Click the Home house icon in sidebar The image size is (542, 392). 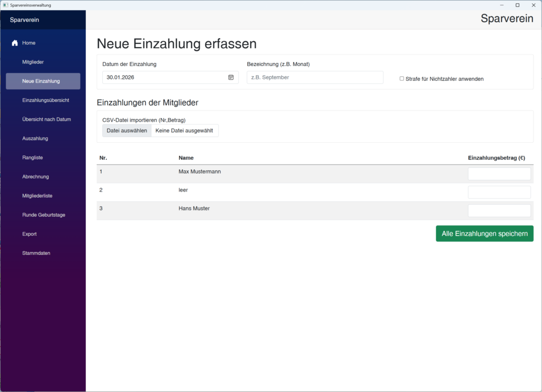[x=15, y=43]
